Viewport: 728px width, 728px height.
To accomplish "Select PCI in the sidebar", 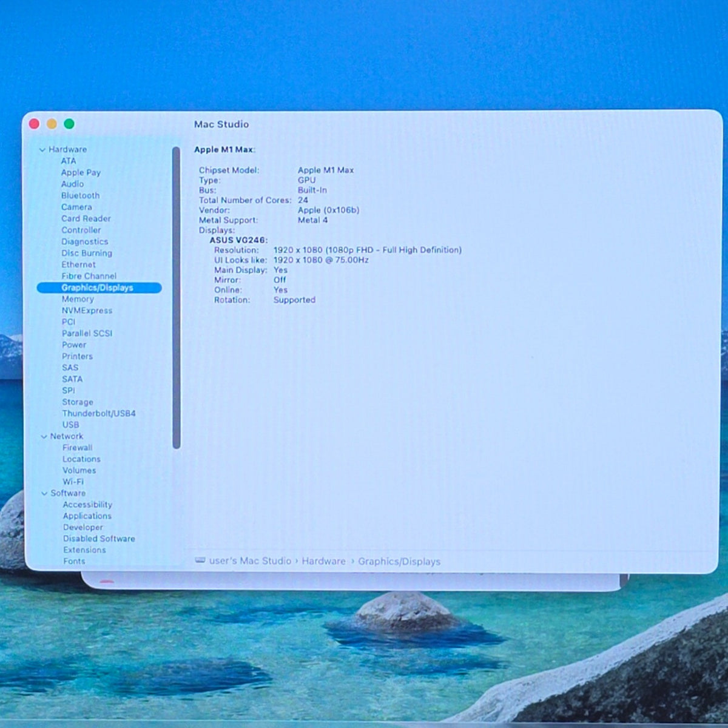I will 69,322.
